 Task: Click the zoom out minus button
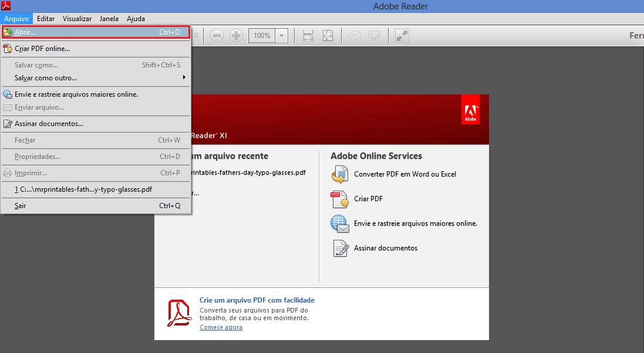click(217, 36)
